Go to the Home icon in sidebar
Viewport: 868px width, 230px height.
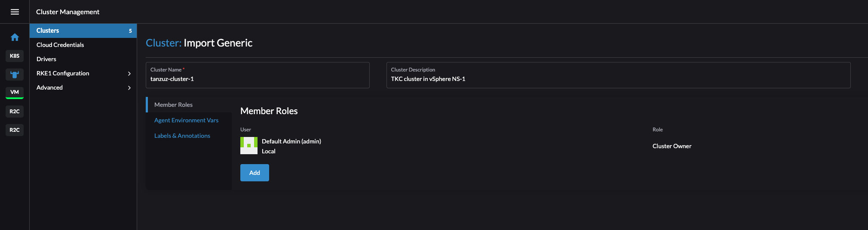(x=15, y=37)
